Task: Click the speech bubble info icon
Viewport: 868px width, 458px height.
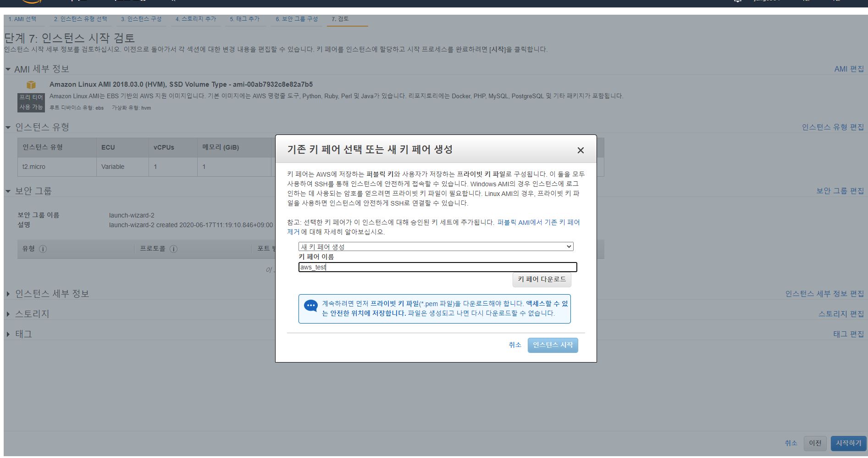Action: click(311, 306)
